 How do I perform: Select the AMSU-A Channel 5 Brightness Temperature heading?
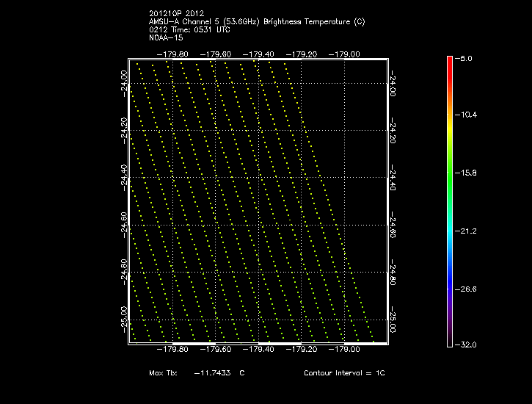(x=256, y=21)
